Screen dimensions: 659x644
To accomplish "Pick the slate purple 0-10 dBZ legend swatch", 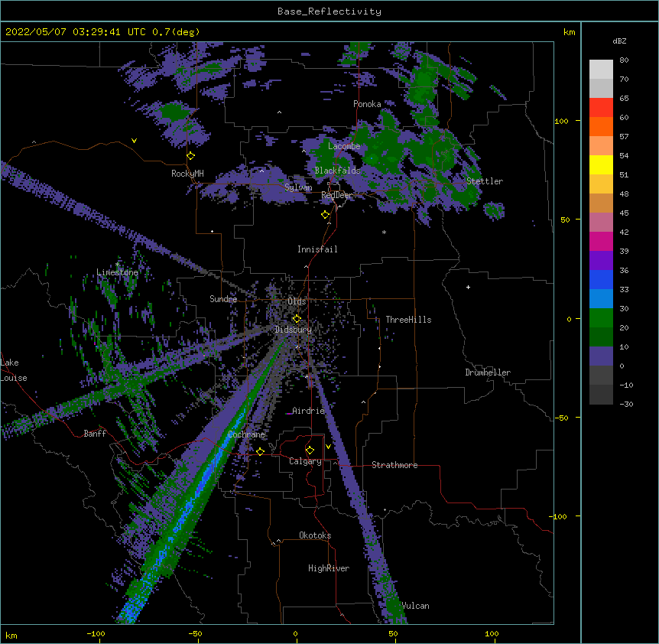I will pos(601,356).
